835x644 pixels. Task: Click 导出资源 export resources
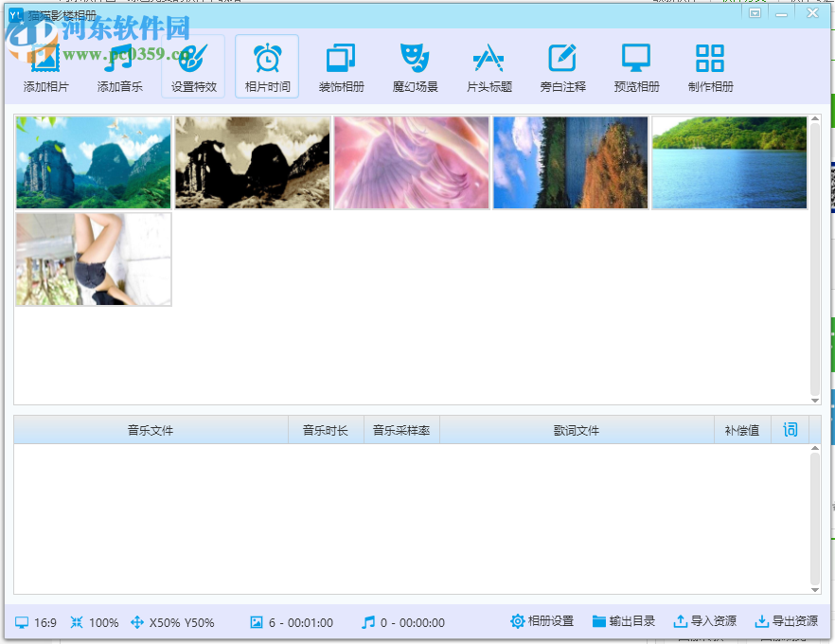point(787,621)
